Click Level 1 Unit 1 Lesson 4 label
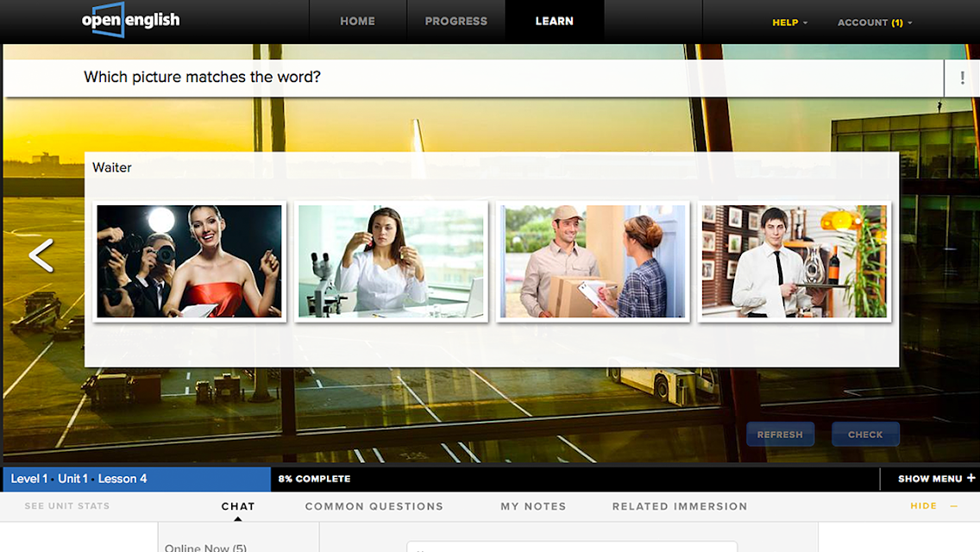The image size is (980, 552). (79, 479)
